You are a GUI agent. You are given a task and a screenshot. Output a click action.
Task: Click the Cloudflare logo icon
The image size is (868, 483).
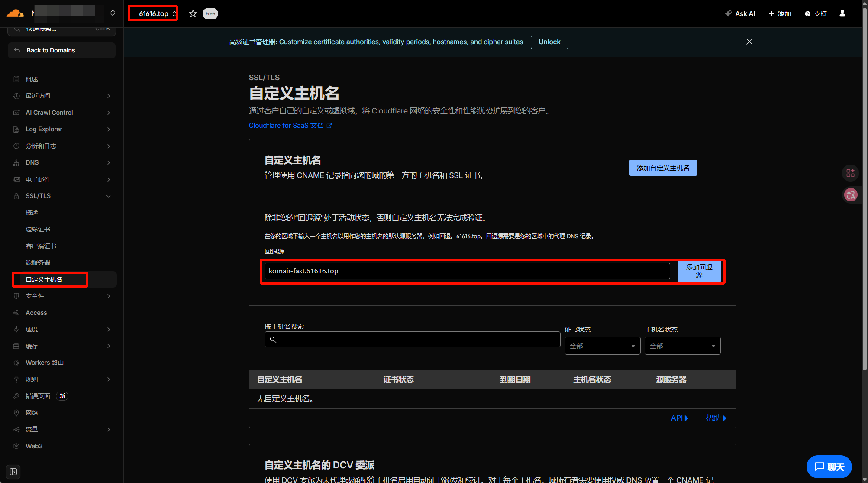pos(15,13)
